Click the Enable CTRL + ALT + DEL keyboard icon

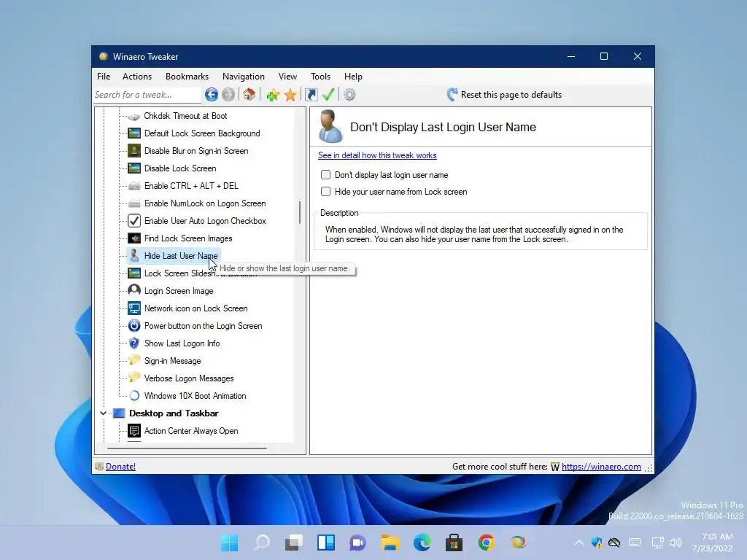click(134, 186)
